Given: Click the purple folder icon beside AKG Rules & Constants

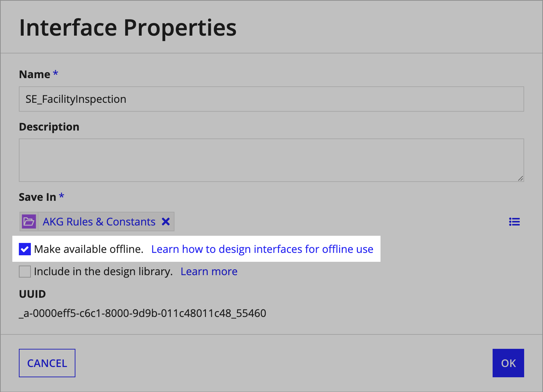Looking at the screenshot, I should tap(29, 222).
